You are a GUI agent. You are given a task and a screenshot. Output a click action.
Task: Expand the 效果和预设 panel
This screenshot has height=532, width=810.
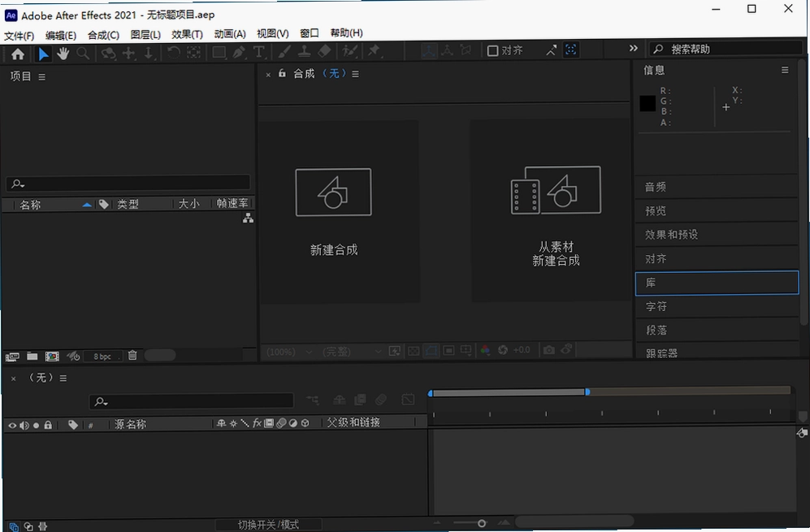pos(717,235)
